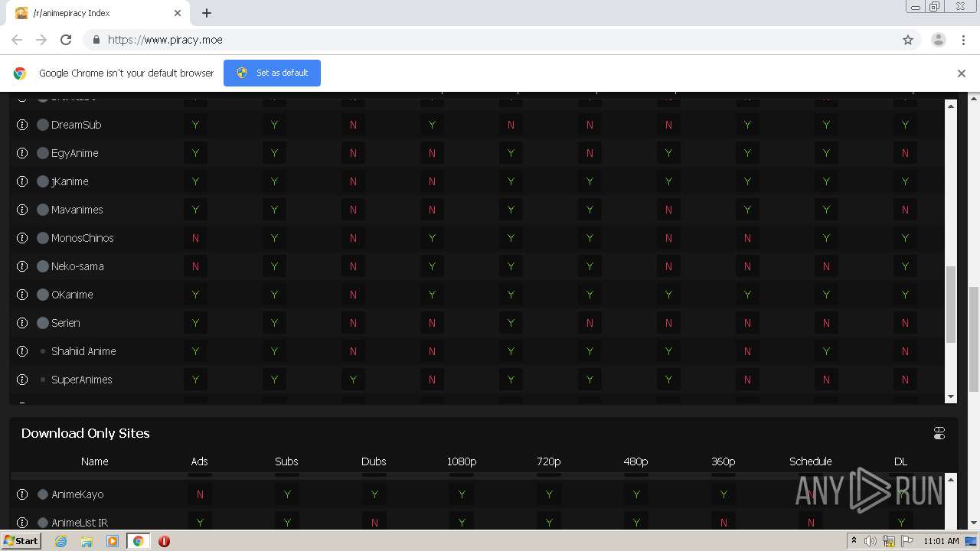Open the Mavanimes site link
Viewport: 980px width, 551px height.
point(77,210)
